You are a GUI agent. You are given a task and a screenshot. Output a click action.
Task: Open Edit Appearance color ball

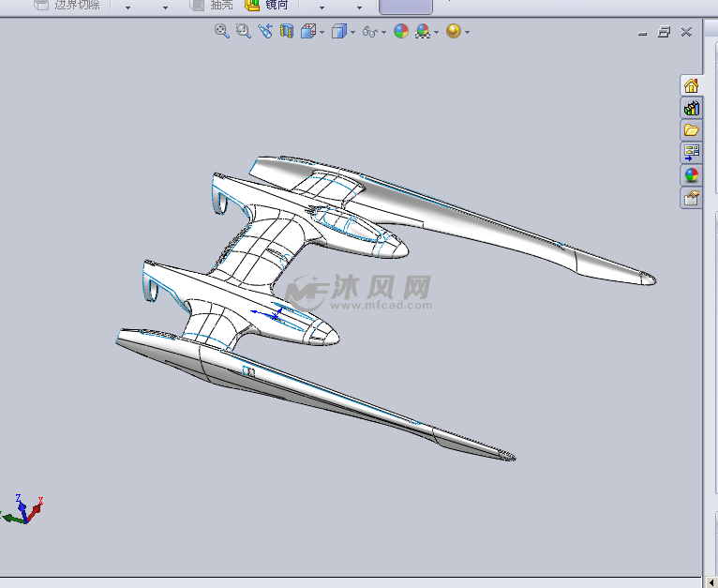(x=401, y=31)
